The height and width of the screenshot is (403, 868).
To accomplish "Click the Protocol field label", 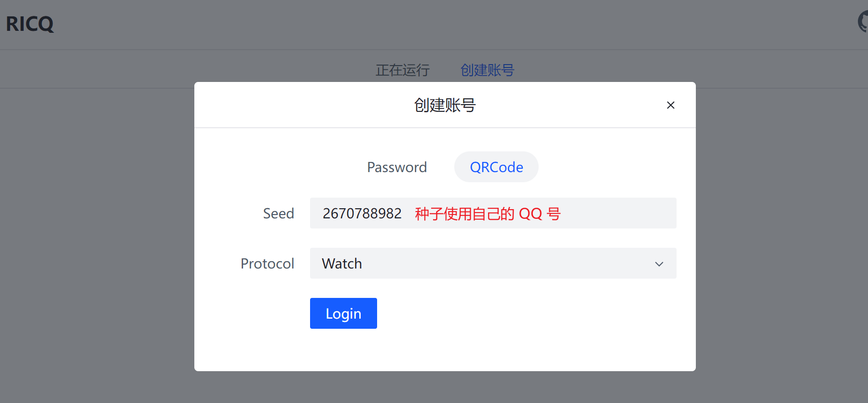I will click(x=267, y=264).
